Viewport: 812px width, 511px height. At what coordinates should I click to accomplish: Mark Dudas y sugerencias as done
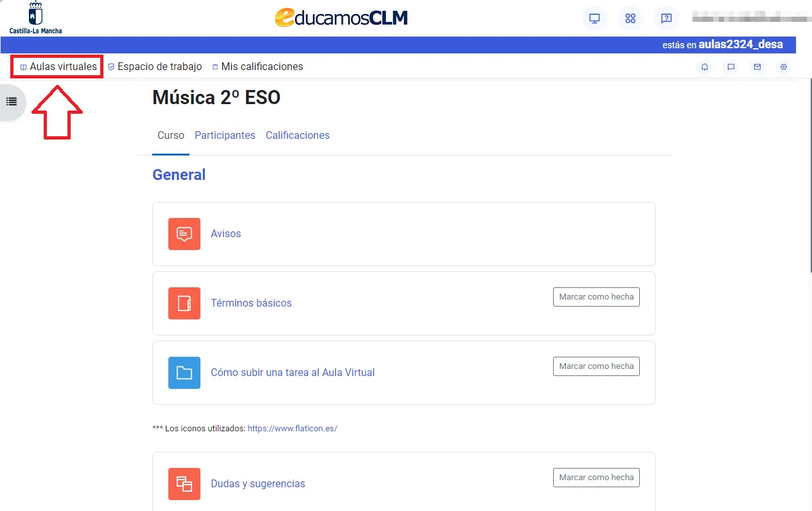tap(596, 477)
